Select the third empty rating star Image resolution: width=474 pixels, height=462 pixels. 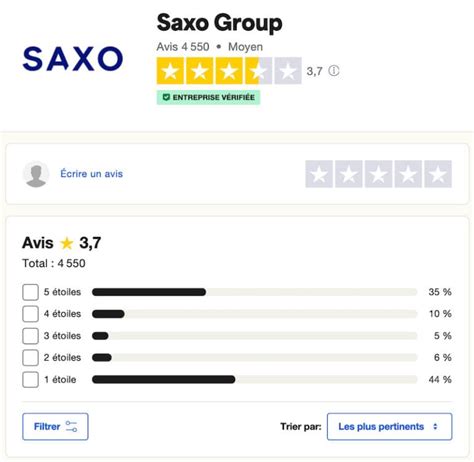pyautogui.click(x=378, y=174)
